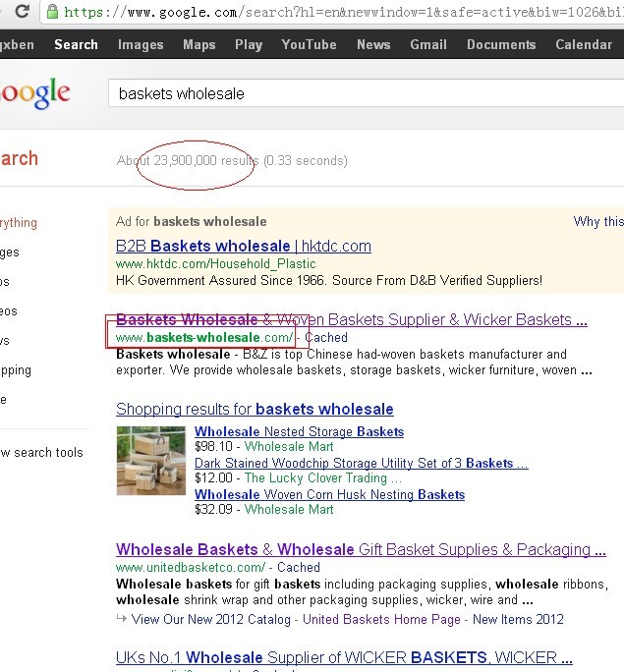Open Dark Stained Woodchip Storage Utility Set listing
The image size is (624, 672).
[362, 463]
